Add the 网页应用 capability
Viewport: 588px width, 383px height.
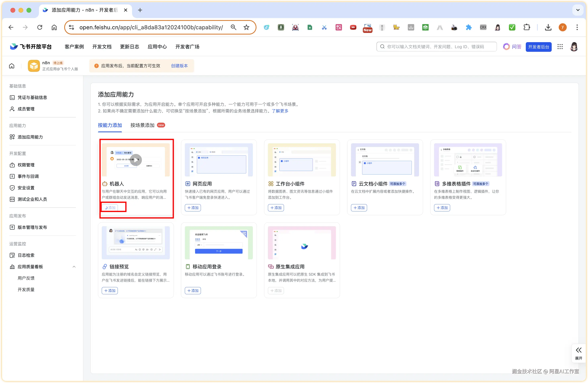[x=193, y=208]
